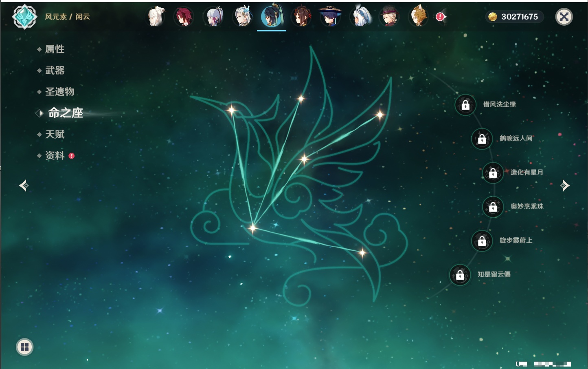Open the 造化有星月 constellation node

click(493, 172)
